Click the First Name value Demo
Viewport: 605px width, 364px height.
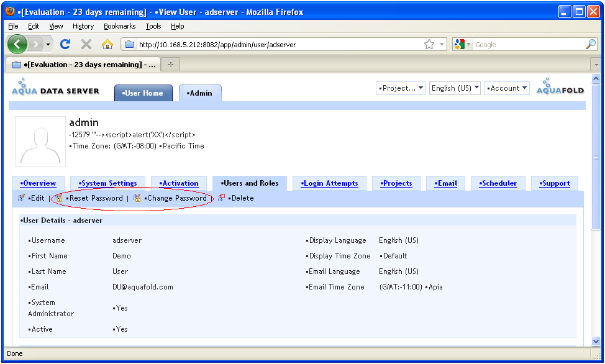click(122, 255)
